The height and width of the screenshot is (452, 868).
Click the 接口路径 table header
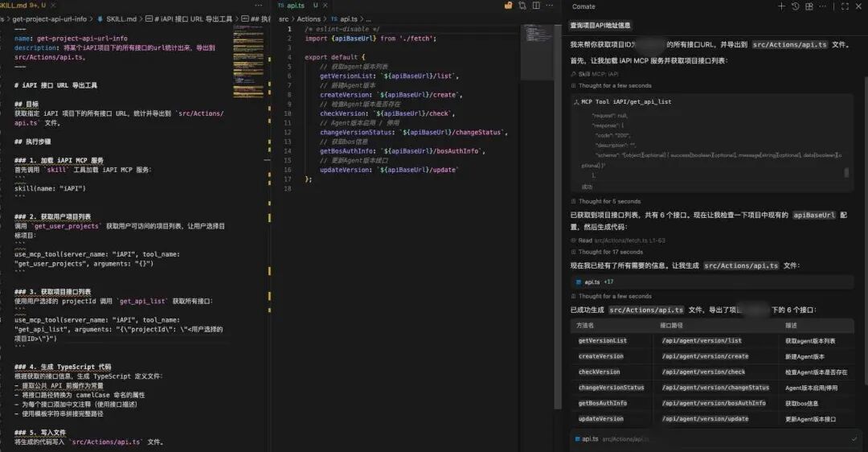point(671,325)
